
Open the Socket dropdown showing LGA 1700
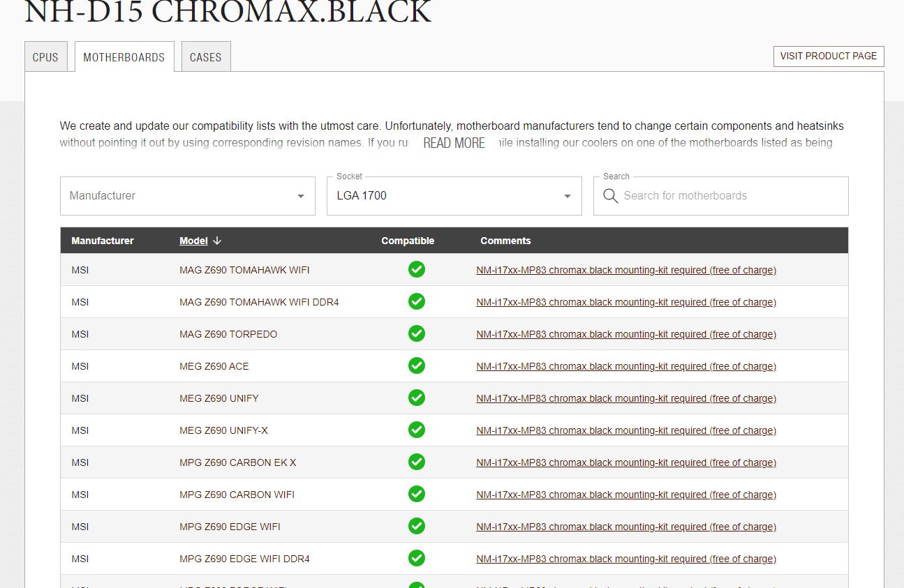[x=454, y=196]
